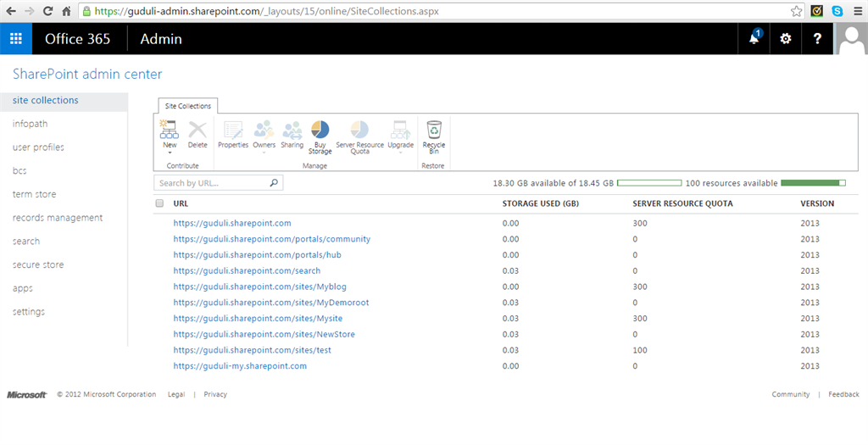868x445 pixels.
Task: Open the notifications bell
Action: pos(754,39)
